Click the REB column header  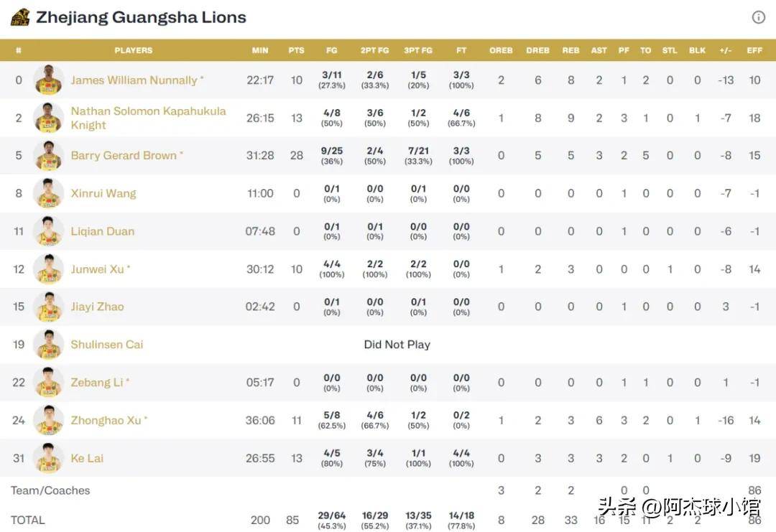[571, 50]
